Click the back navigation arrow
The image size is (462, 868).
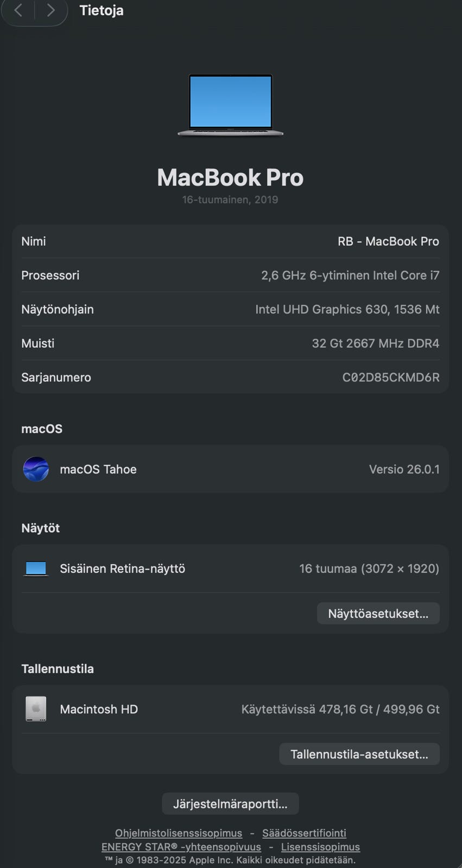(18, 10)
